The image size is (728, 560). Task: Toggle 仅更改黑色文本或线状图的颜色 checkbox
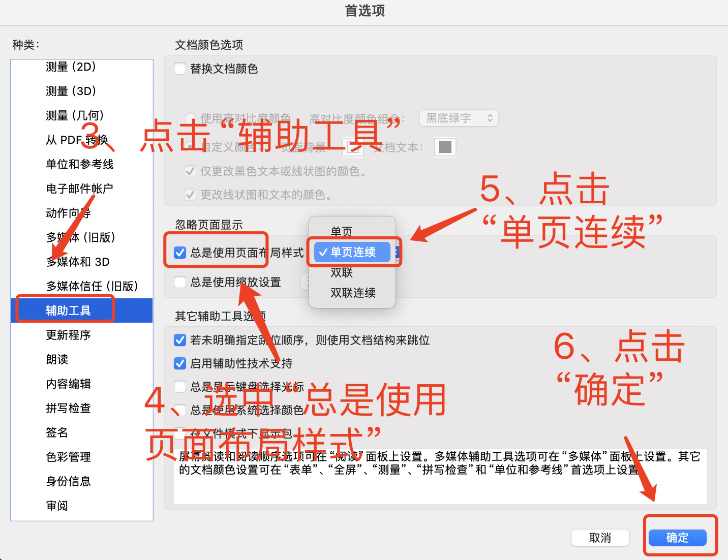point(190,171)
